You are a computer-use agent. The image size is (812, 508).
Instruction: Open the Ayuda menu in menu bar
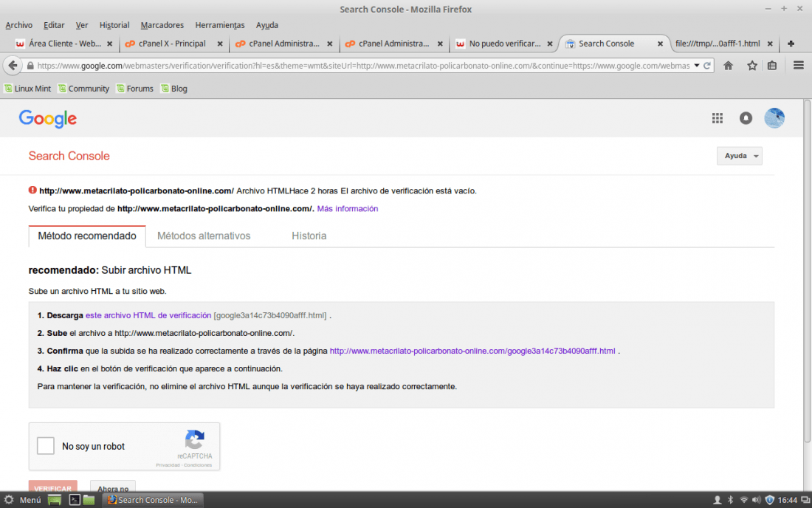(266, 25)
